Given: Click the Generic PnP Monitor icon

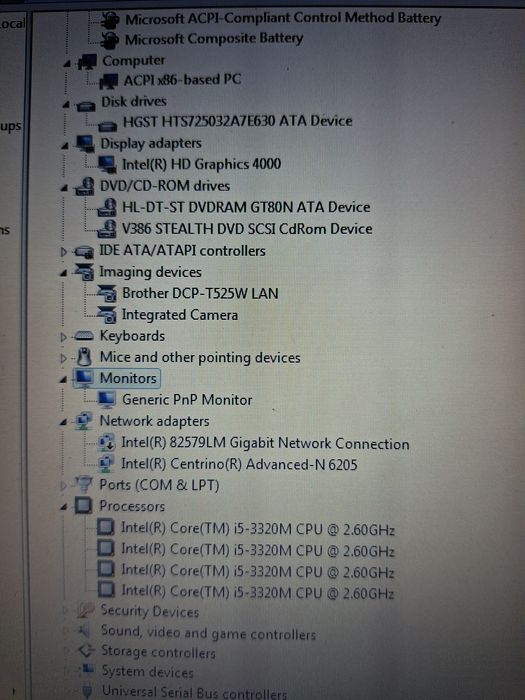Looking at the screenshot, I should (107, 400).
